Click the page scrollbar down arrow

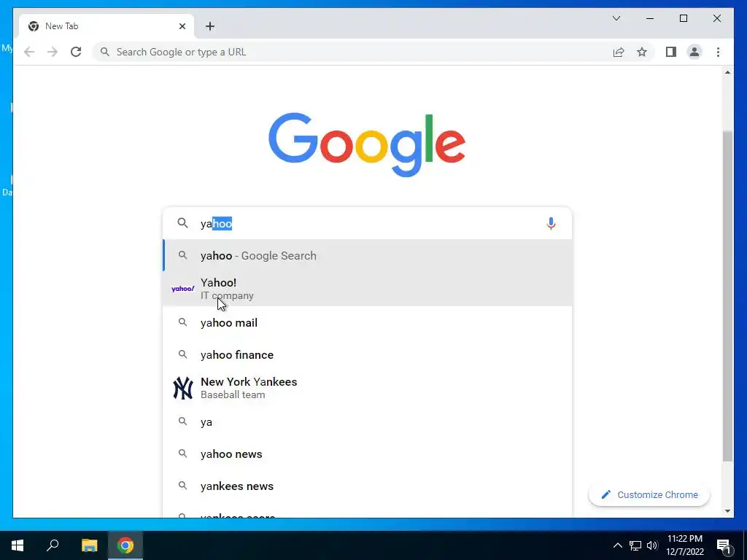pos(727,511)
